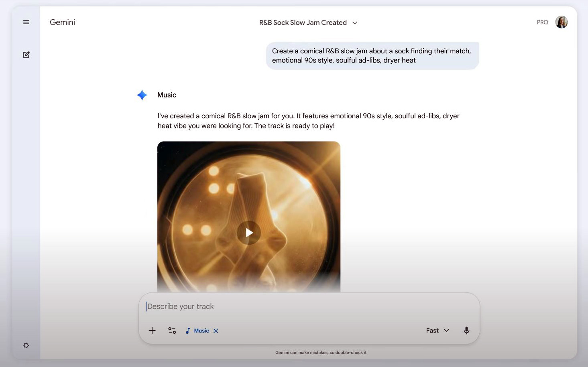This screenshot has width=588, height=367.
Task: Toggle the Music tool chip
Action: pos(198,331)
